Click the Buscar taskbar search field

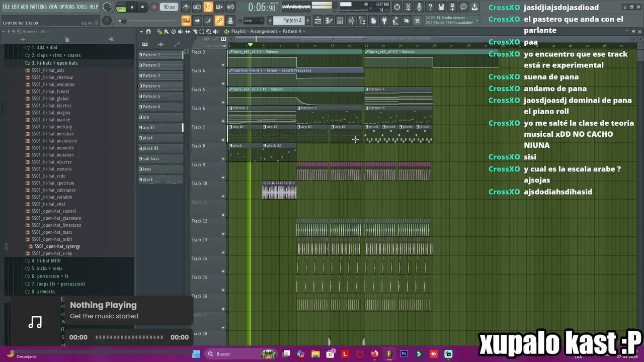[x=241, y=354]
